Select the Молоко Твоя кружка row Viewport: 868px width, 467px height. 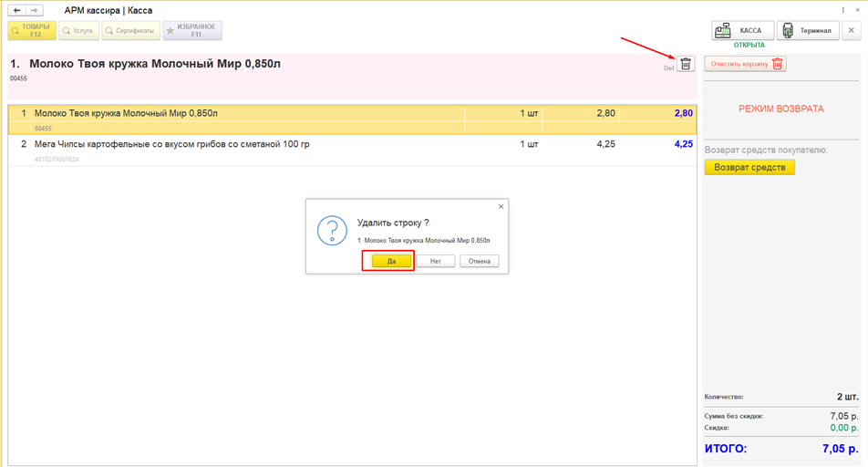point(352,119)
